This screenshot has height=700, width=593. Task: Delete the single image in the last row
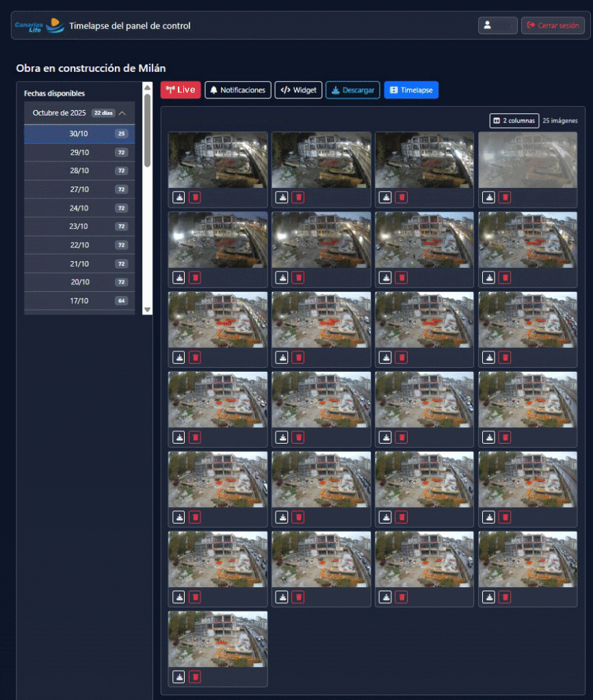click(195, 677)
